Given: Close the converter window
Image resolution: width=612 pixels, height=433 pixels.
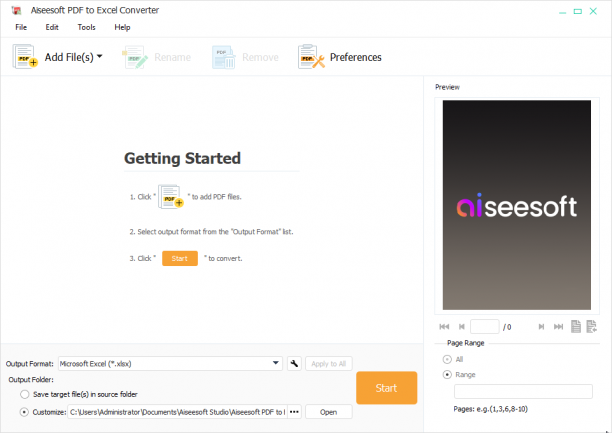Looking at the screenshot, I should coord(593,11).
